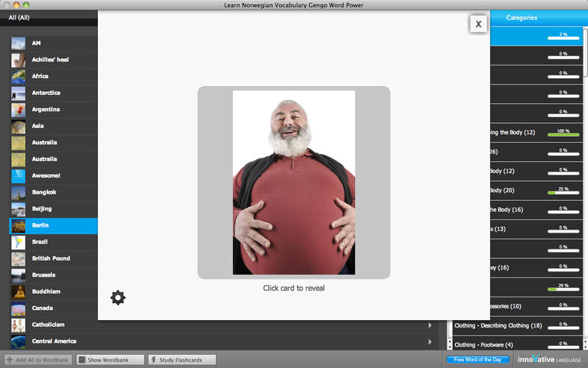Select the word 'Catholicism' in list

[x=48, y=325]
